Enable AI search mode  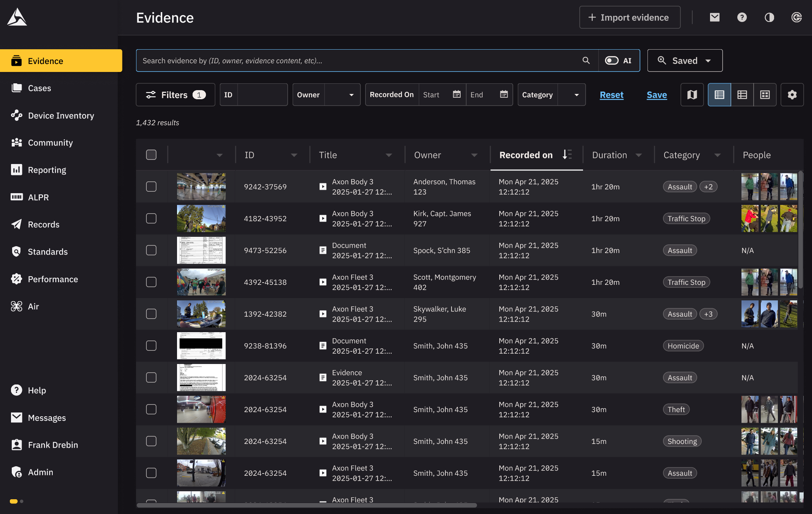click(612, 60)
